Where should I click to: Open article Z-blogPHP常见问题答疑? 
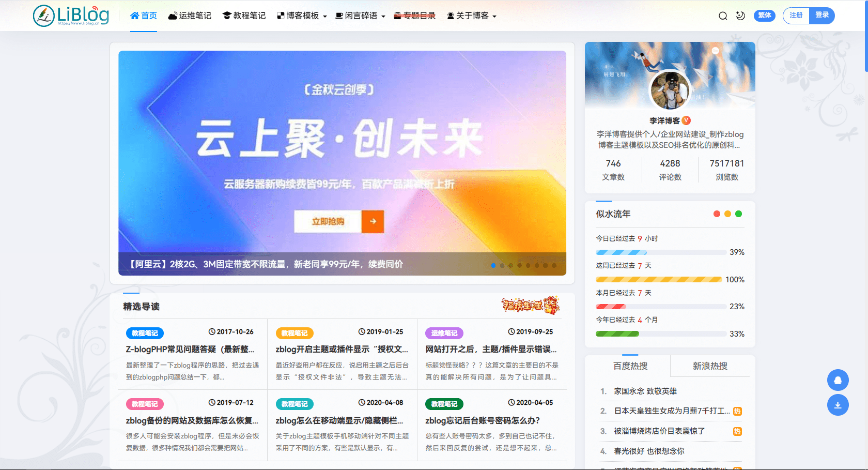tap(190, 350)
